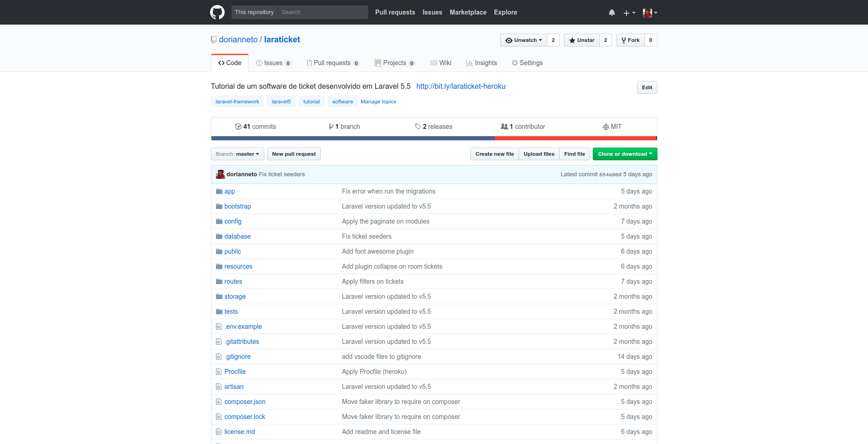Screen dimensions: 868x444
Task: Expand the Clone or download menu
Action: pos(625,154)
